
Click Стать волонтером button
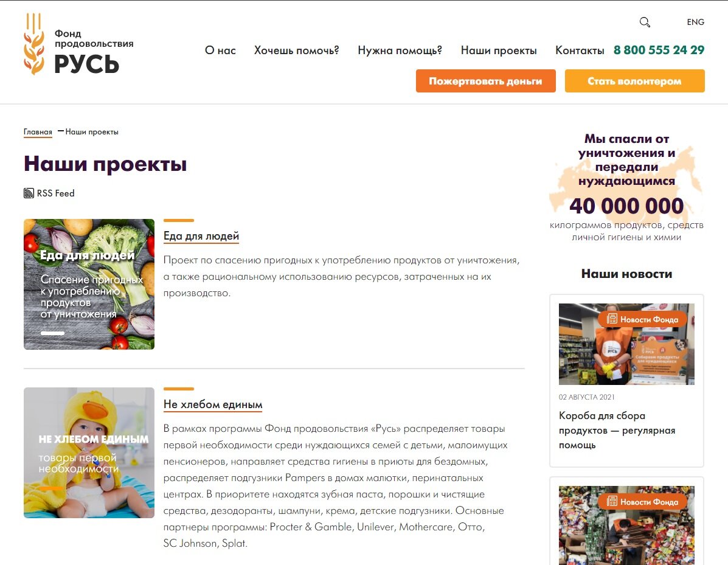[x=635, y=81]
